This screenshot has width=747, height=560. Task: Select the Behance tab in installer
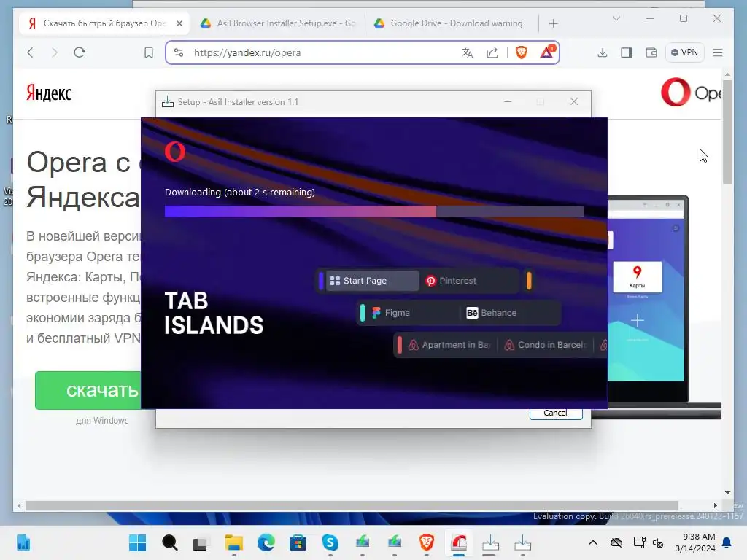click(510, 313)
